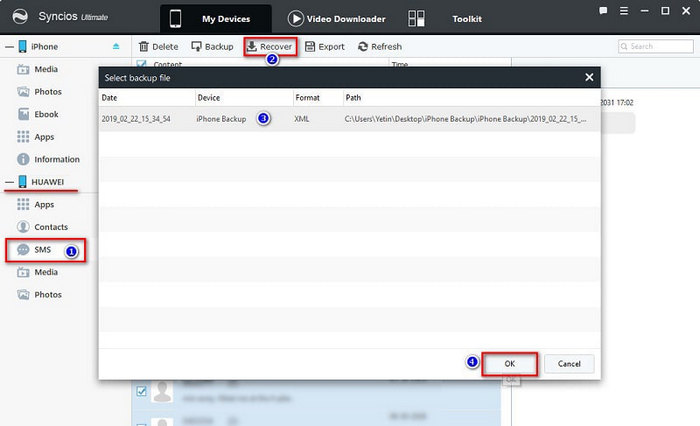Viewport: 700px width, 426px height.
Task: Collapse the HUAWEI device tree
Action: [9, 182]
